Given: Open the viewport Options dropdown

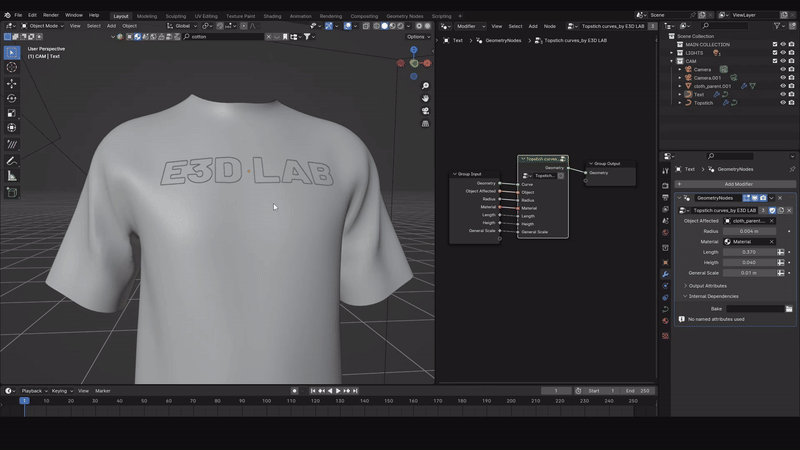Looking at the screenshot, I should pos(418,37).
